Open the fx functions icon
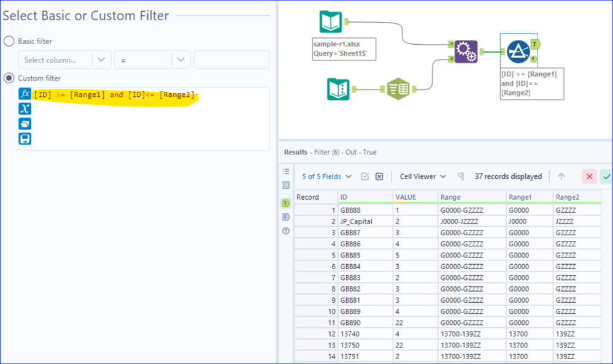 (x=25, y=94)
